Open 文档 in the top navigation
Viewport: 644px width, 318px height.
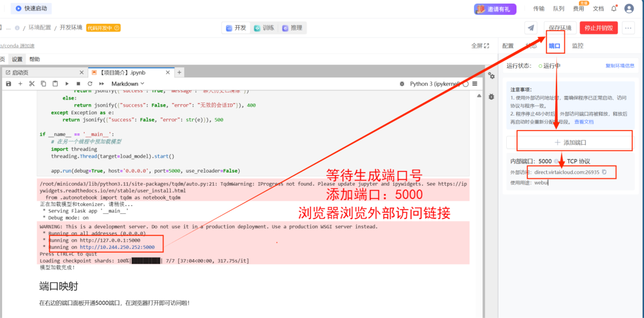pyautogui.click(x=599, y=8)
